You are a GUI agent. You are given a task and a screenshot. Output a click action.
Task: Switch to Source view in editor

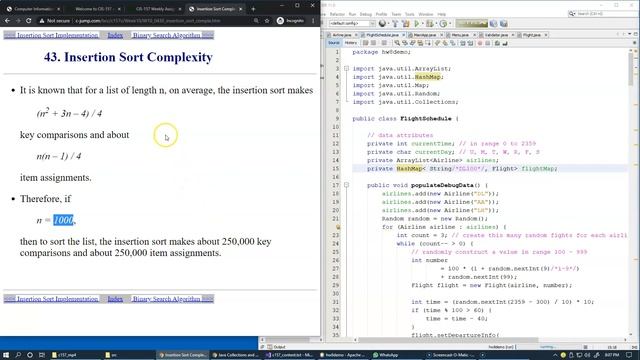(333, 43)
